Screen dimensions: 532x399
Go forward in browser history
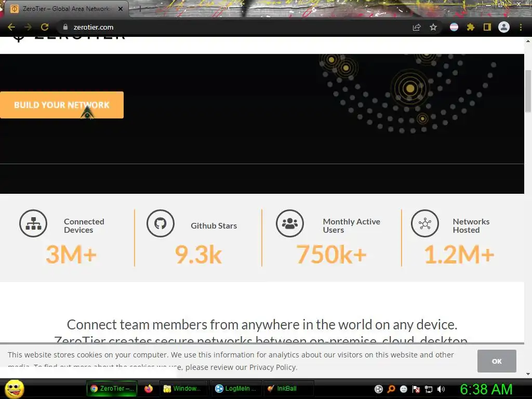pyautogui.click(x=28, y=27)
